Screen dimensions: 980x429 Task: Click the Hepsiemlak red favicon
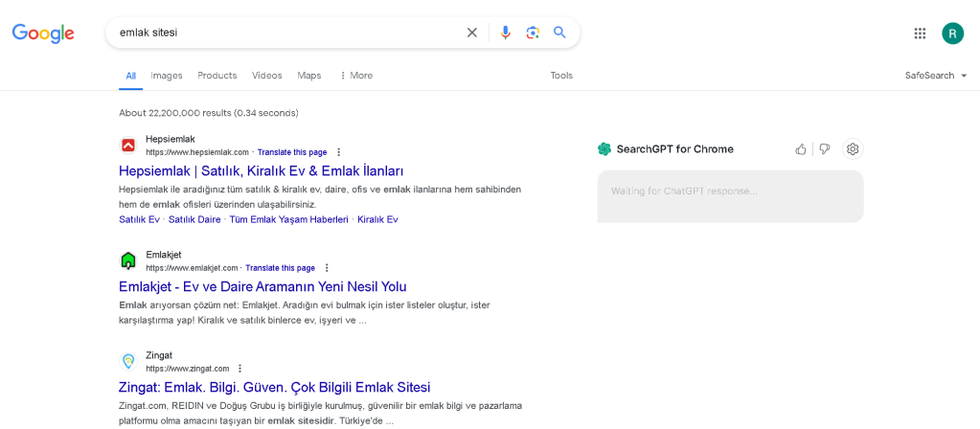[128, 146]
